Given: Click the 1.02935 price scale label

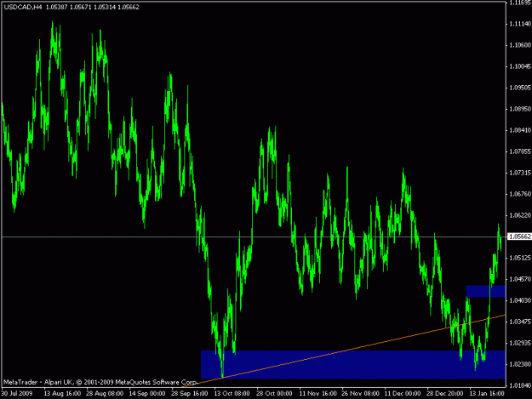Looking at the screenshot, I should pyautogui.click(x=520, y=343).
